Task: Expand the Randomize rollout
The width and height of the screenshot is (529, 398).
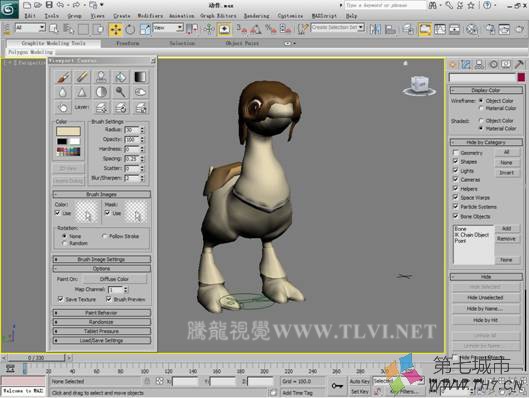Action: coord(101,322)
